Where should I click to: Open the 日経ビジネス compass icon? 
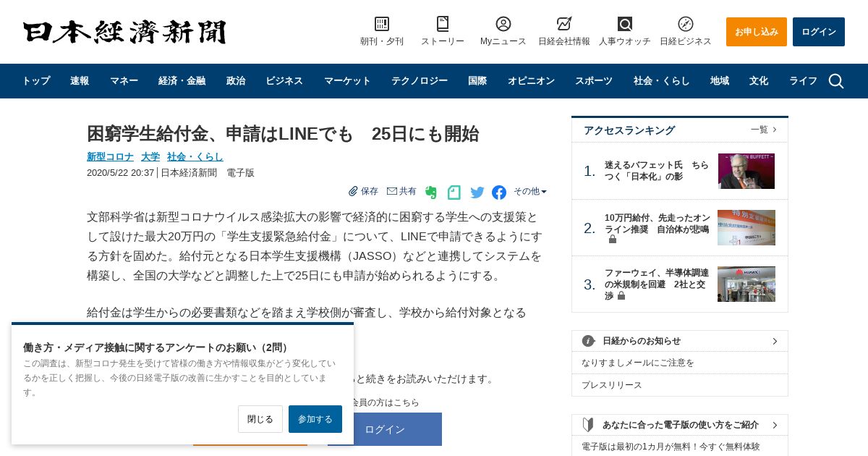(686, 24)
